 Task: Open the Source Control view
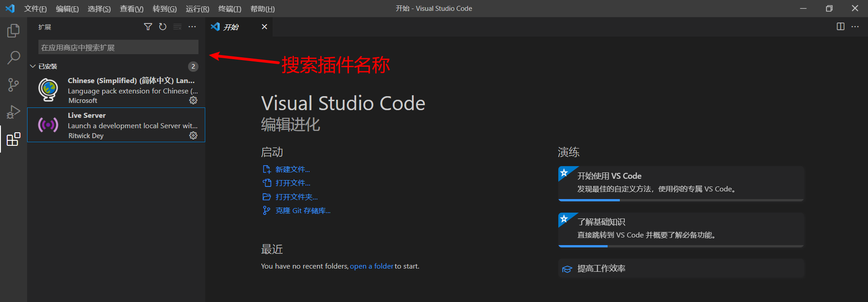14,85
